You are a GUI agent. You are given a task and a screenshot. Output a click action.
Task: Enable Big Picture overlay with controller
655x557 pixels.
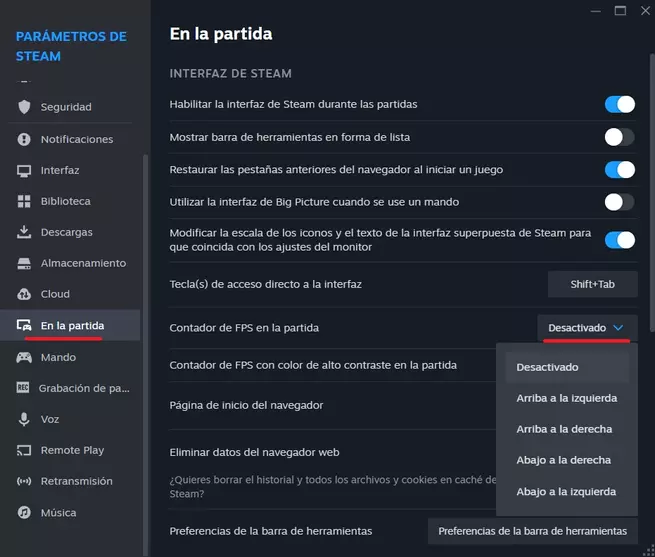pyautogui.click(x=620, y=202)
